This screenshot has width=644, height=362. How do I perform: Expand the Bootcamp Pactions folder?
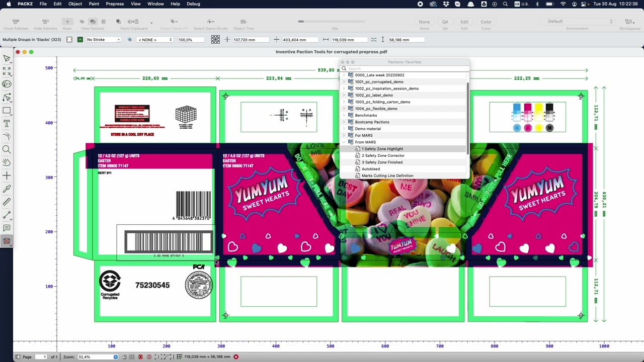click(x=344, y=122)
